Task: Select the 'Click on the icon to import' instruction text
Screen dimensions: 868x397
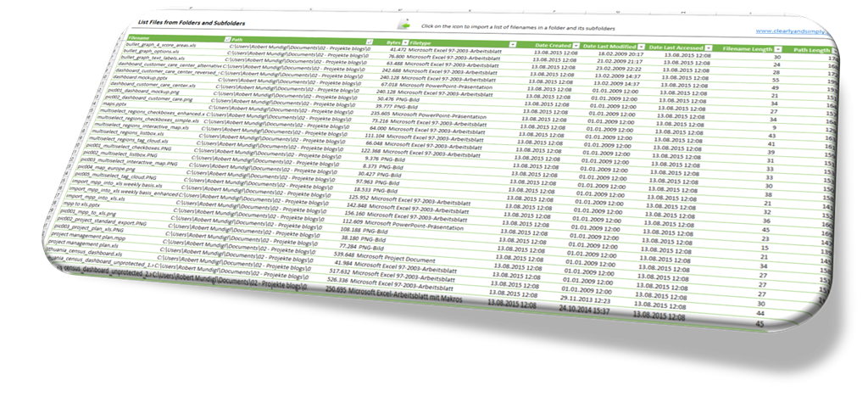Action: pyautogui.click(x=518, y=26)
